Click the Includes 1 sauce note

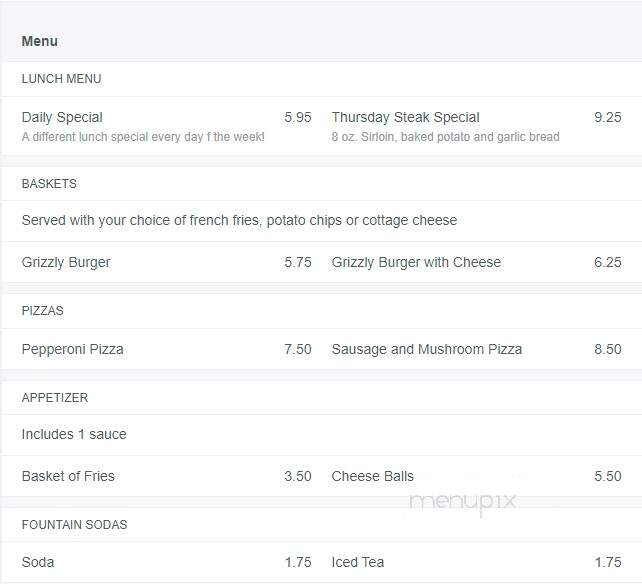coord(74,434)
